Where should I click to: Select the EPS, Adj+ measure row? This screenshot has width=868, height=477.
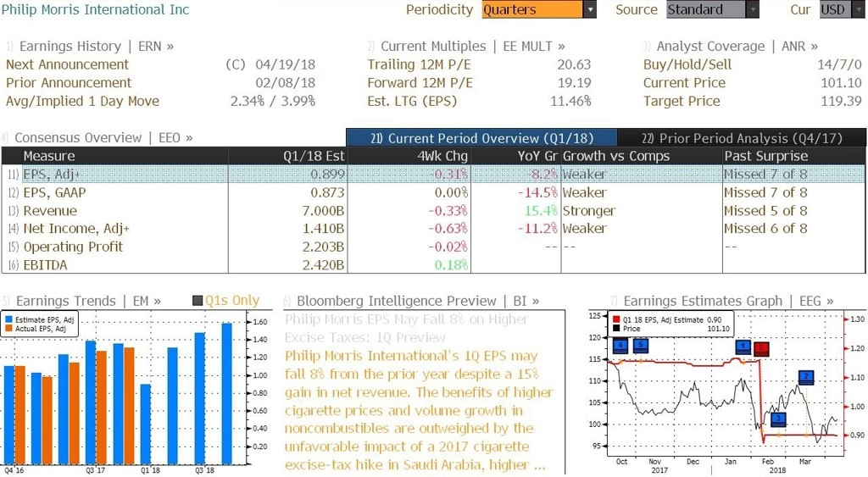(x=433, y=175)
